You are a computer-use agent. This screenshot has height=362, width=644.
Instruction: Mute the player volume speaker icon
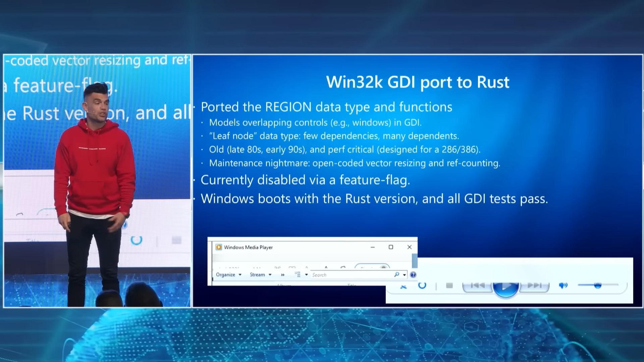(x=563, y=286)
